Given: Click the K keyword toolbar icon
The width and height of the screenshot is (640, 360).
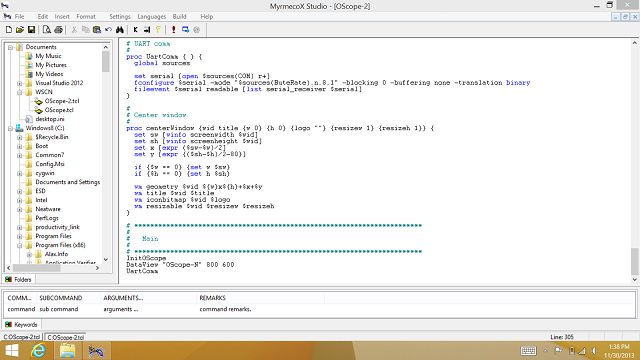Looking at the screenshot, I should click(136, 29).
